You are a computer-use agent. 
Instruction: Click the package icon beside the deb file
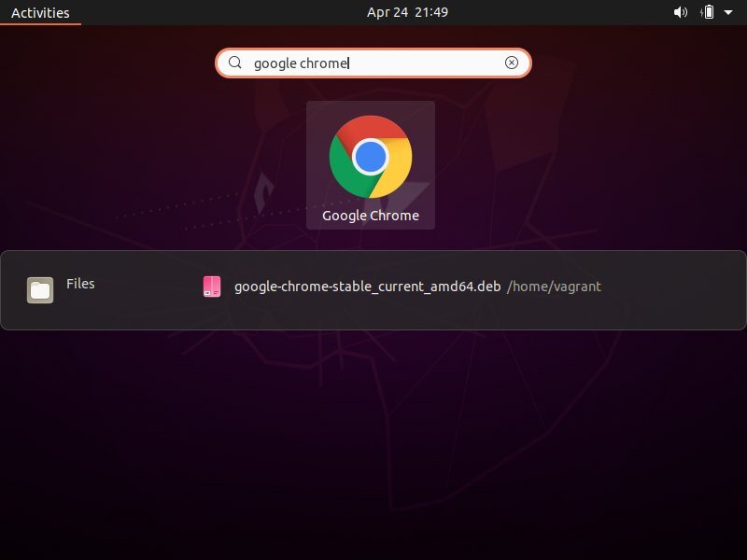pyautogui.click(x=212, y=287)
